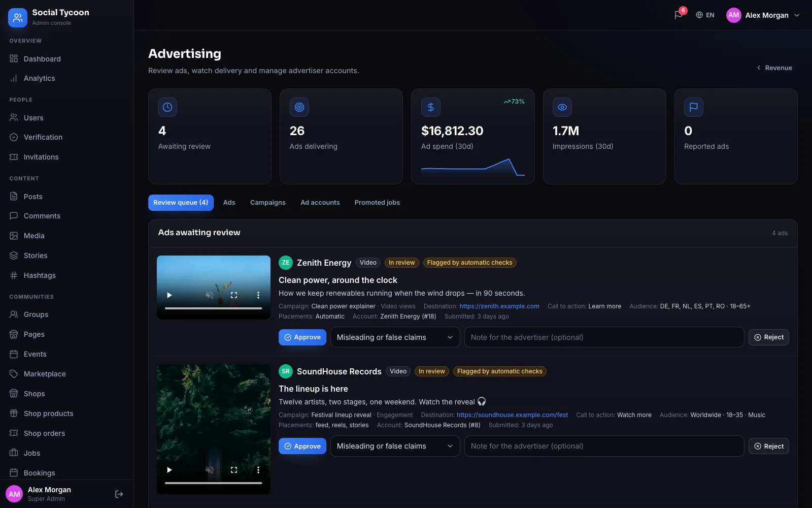Open the notifications flag icon
Viewport: 812px width, 508px height.
point(678,15)
